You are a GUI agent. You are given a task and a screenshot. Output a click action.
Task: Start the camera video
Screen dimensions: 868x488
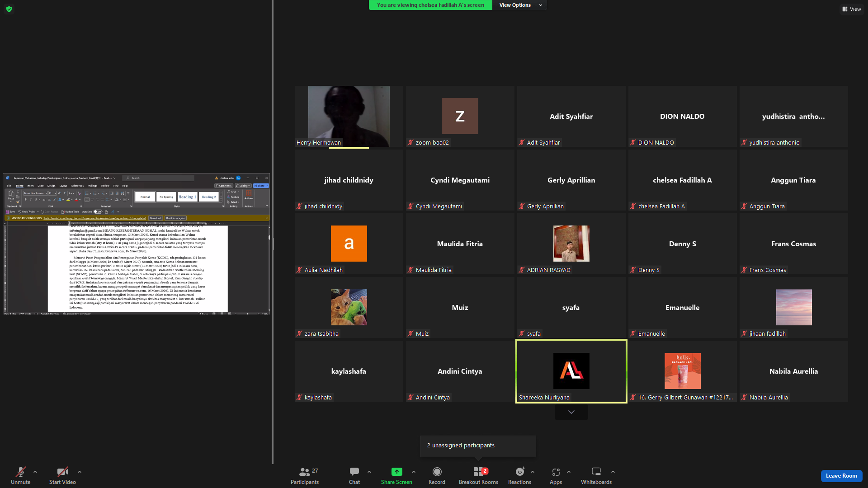62,475
